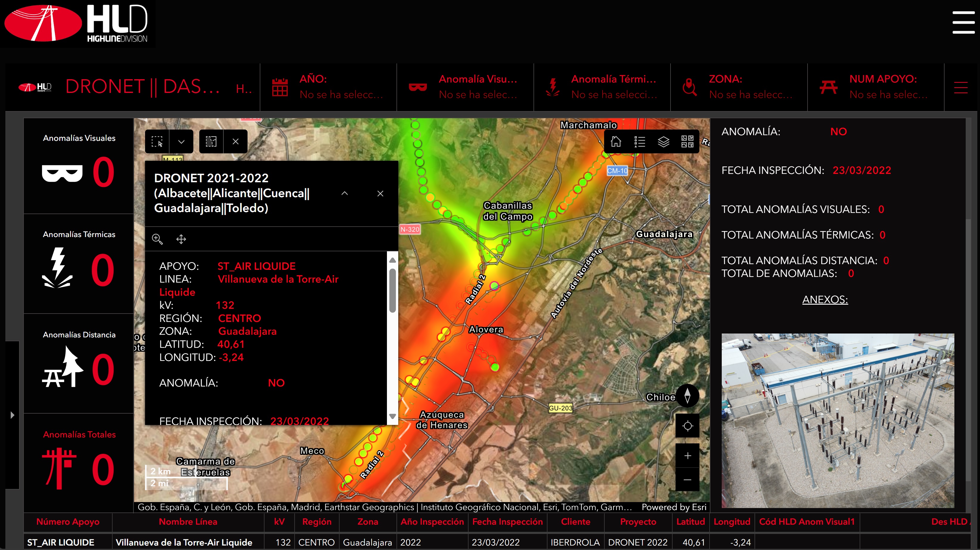Activate the rectangle select tool
Screen dimensions: 980x550
pos(157,141)
